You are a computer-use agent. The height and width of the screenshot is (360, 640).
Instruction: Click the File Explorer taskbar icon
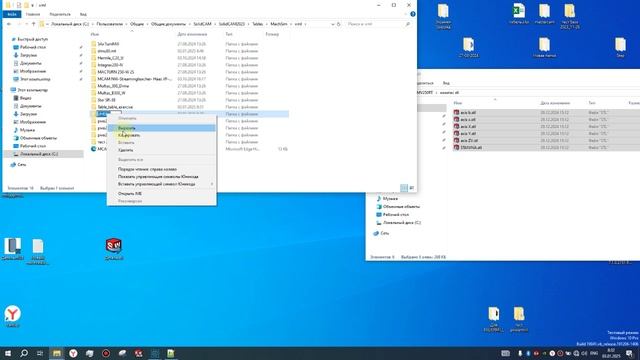click(57, 353)
